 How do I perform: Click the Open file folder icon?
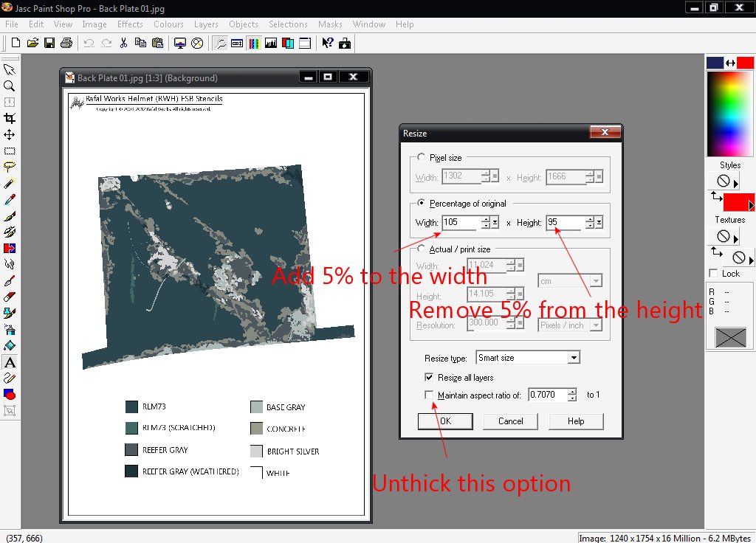(x=32, y=43)
